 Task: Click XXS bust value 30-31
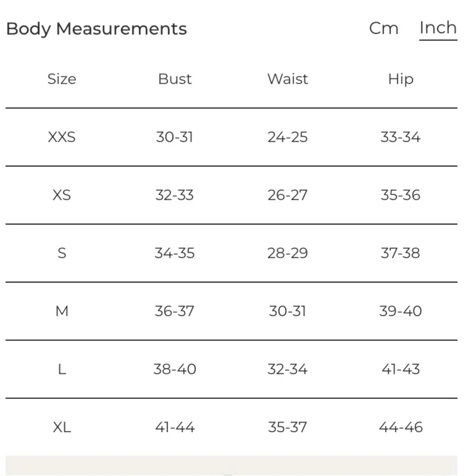coord(175,137)
